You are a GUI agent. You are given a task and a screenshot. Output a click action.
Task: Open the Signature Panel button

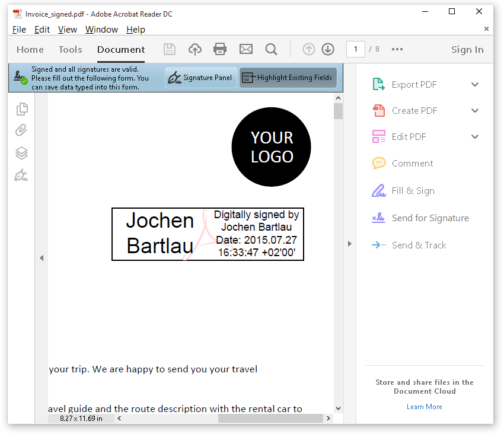pos(201,78)
